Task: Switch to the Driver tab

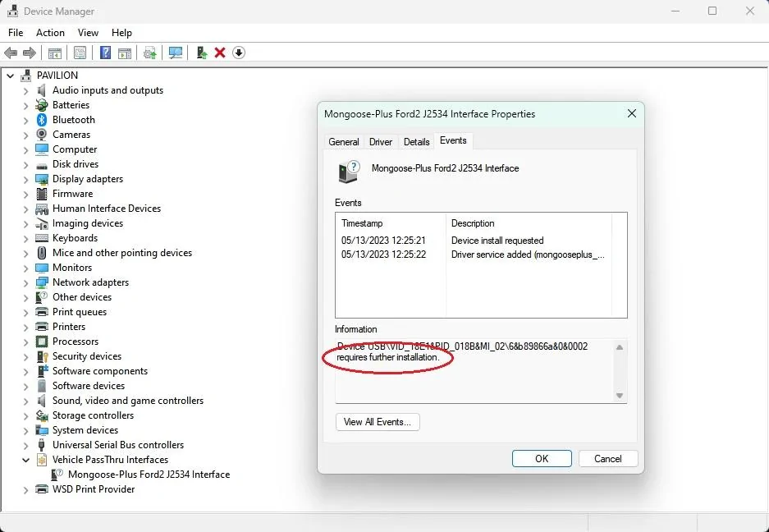Action: (x=381, y=142)
